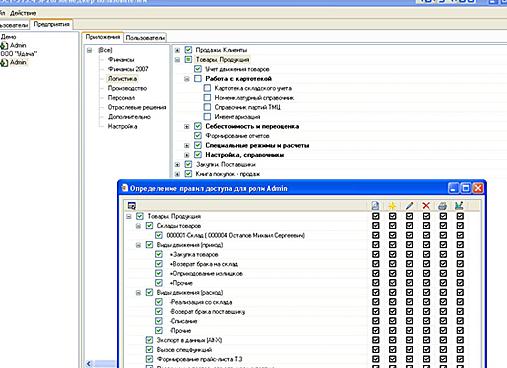Toggle the Настройка, справочники checkbox
The height and width of the screenshot is (368, 507).
[198, 155]
